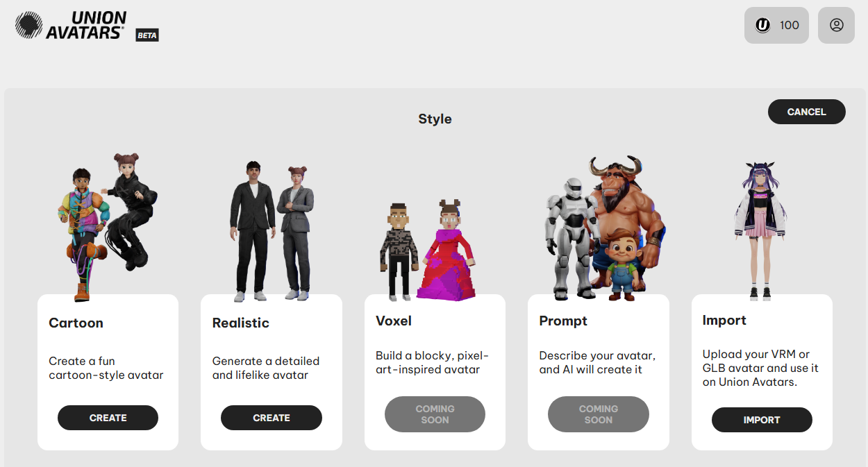Click Voxel's Coming Soon button
The image size is (868, 467).
click(x=435, y=414)
